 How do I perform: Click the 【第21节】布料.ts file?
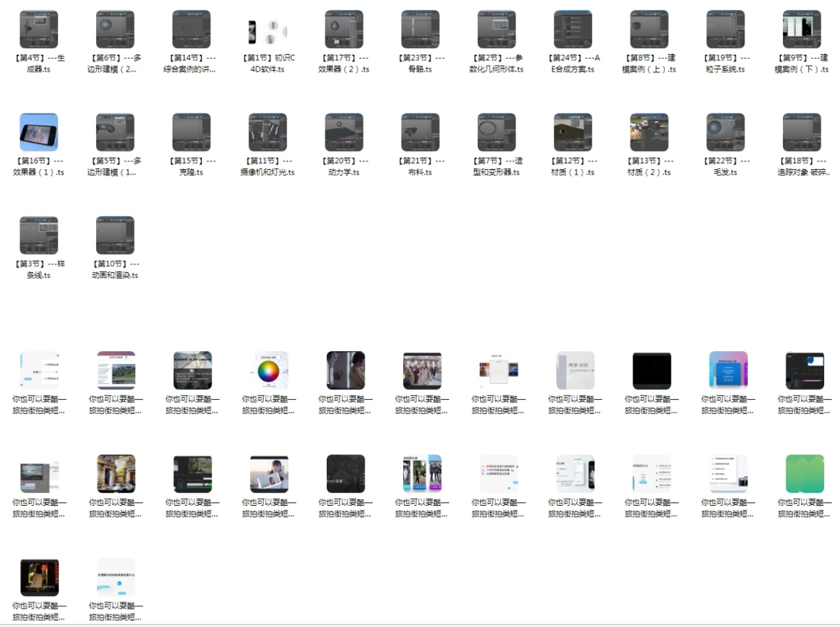pos(420,133)
